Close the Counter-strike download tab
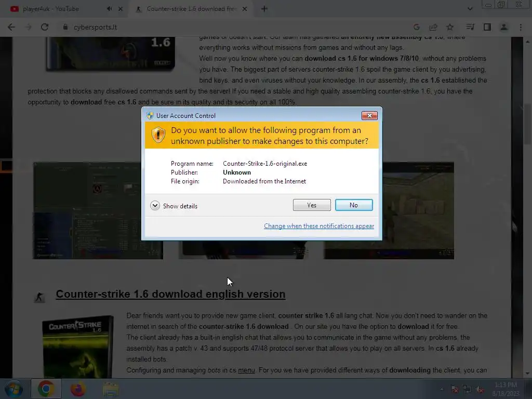This screenshot has width=532, height=399. coord(245,9)
